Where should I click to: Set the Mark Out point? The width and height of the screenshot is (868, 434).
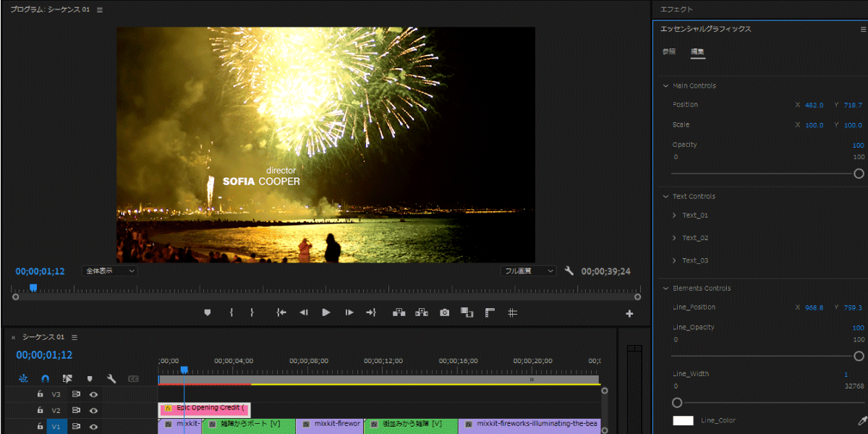pos(252,312)
